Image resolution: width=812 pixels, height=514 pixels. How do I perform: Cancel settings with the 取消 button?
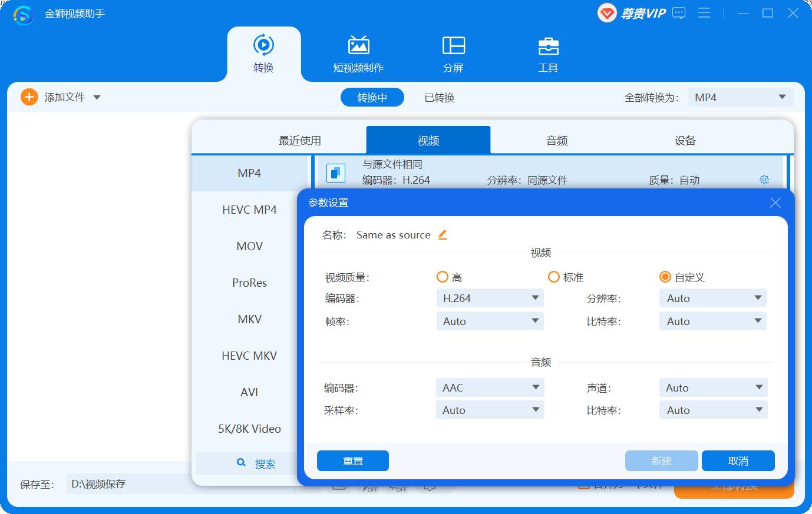[x=738, y=460]
